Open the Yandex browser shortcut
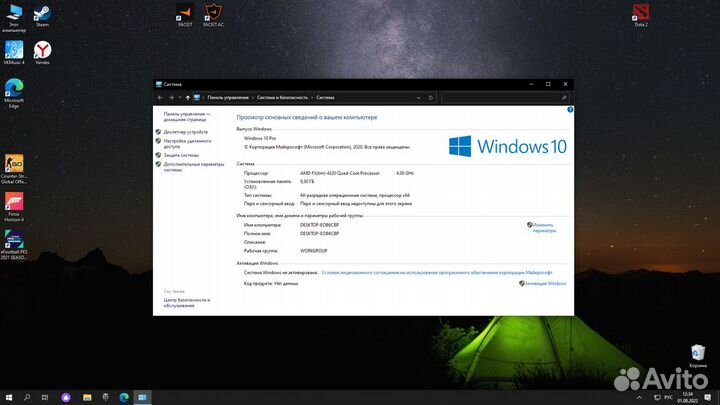The height and width of the screenshot is (405, 720). (42, 50)
